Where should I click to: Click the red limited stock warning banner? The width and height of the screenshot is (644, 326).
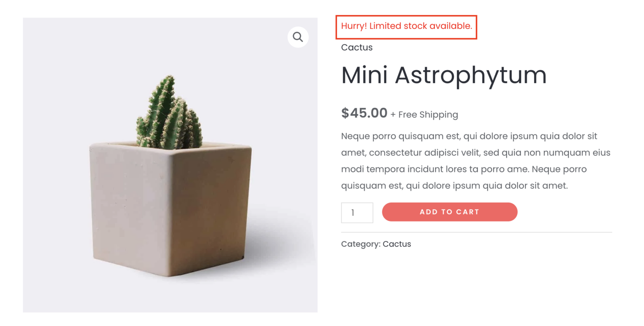click(406, 26)
